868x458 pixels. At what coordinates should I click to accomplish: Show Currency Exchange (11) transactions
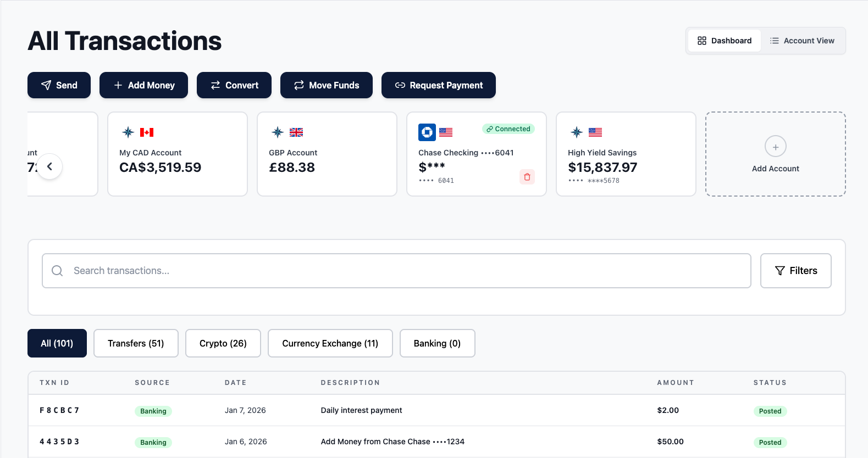pos(330,343)
